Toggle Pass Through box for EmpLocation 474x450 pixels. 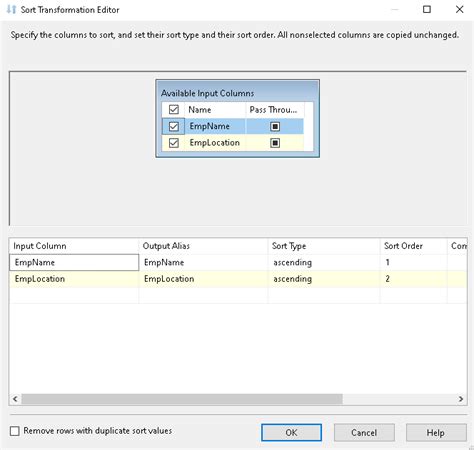click(x=275, y=143)
